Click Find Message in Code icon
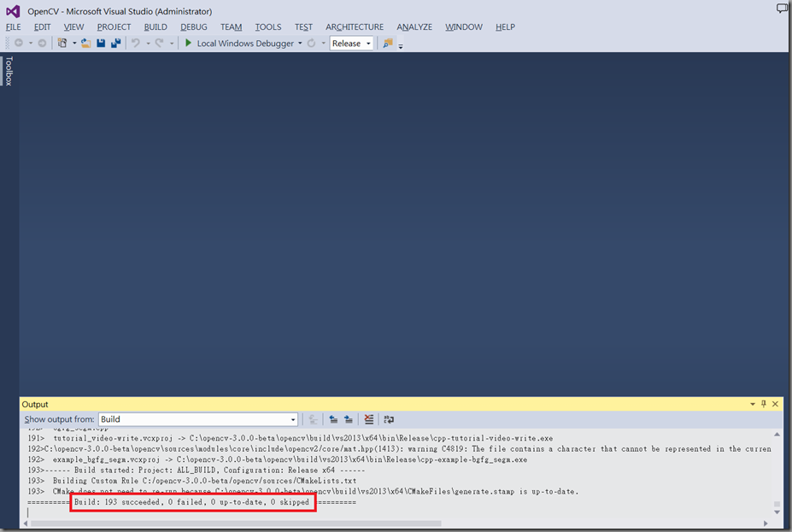The image size is (792, 532). tap(314, 419)
